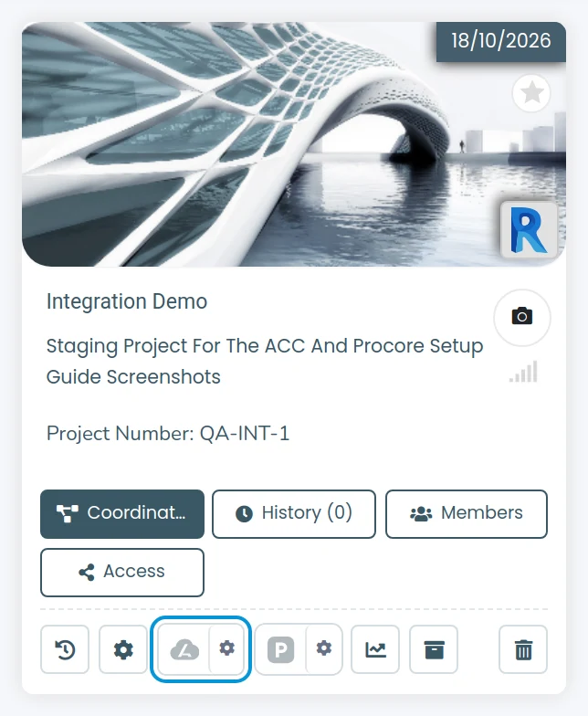Open History (0) for the project

tap(294, 513)
